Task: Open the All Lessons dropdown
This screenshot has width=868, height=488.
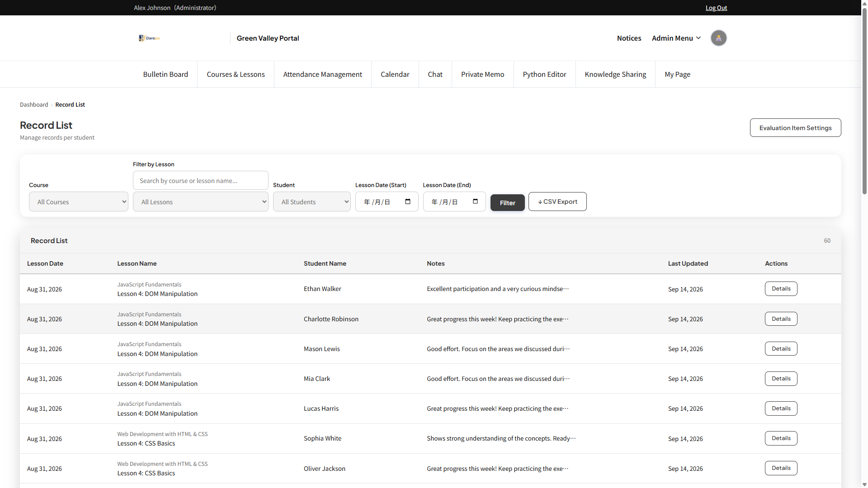Action: [201, 202]
